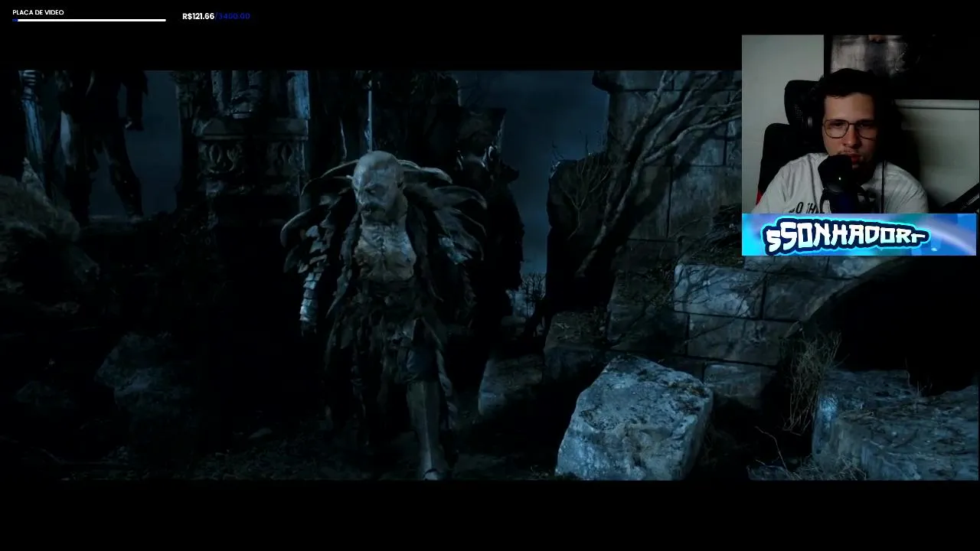Image resolution: width=980 pixels, height=551 pixels.
Task: Click the PLACA DE VIDEO goal label
Action: point(38,12)
